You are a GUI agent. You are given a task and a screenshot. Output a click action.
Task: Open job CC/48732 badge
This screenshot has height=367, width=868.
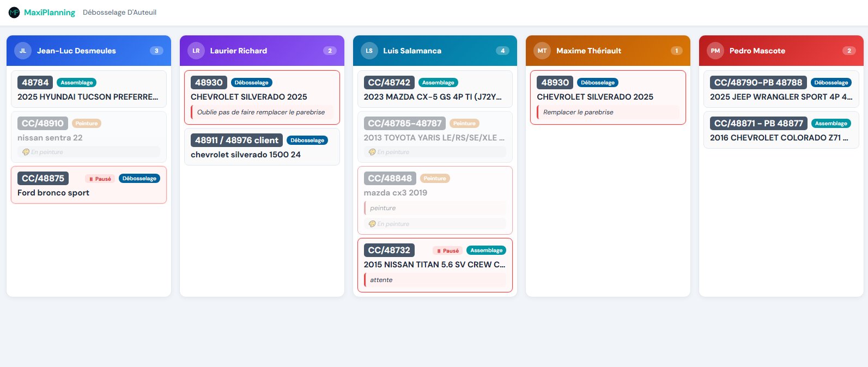[389, 250]
